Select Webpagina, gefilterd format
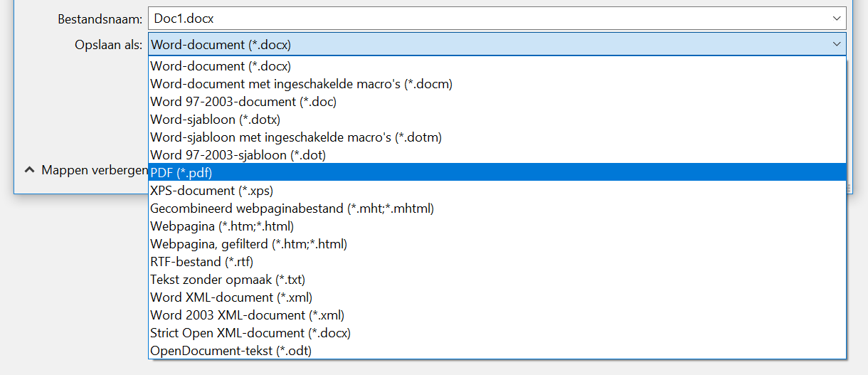Image resolution: width=868 pixels, height=375 pixels. pos(497,243)
